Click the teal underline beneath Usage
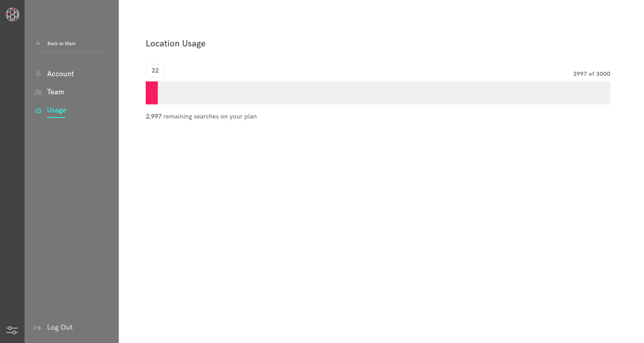Screen dimensions: 644x343 pos(56,117)
